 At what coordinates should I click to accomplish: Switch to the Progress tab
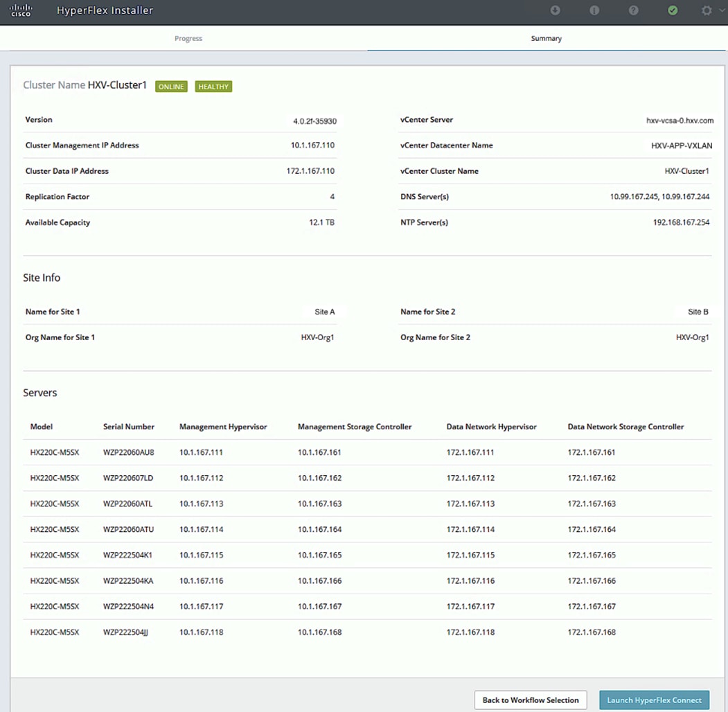pyautogui.click(x=188, y=39)
